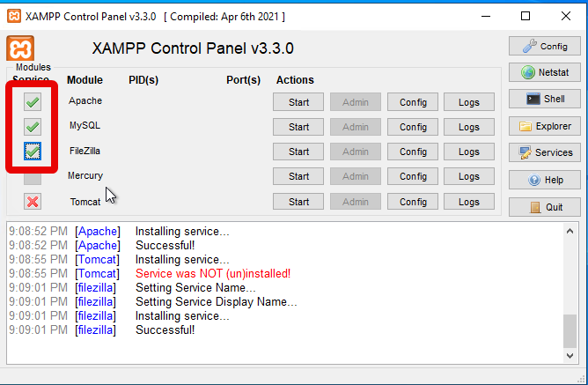
Task: Click the Port(s) column header
Action: 243,80
